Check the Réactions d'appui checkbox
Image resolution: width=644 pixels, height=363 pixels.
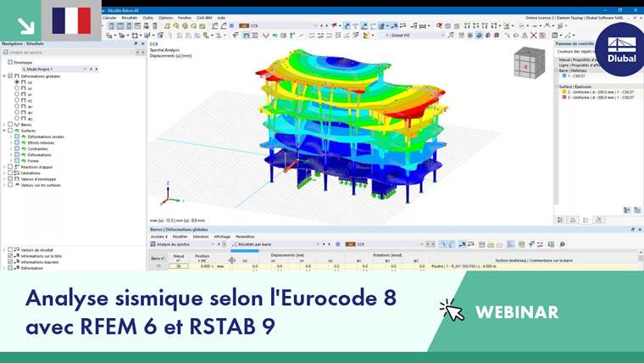coord(10,167)
